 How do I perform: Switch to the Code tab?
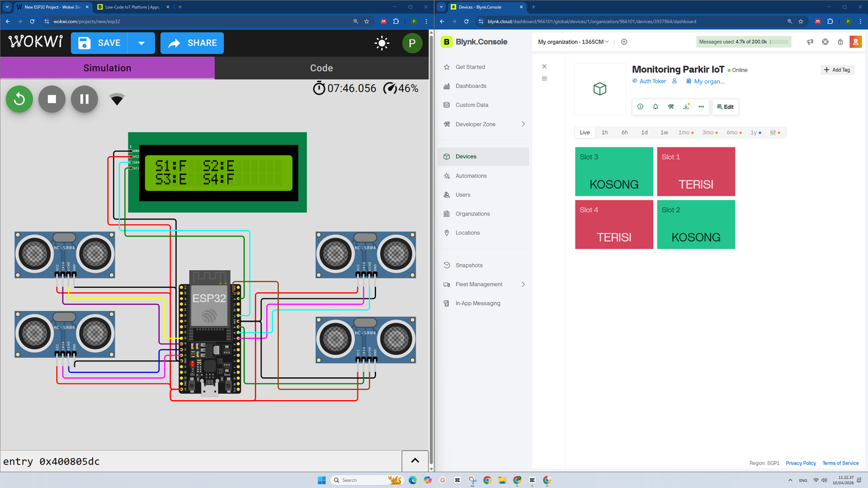(x=322, y=68)
